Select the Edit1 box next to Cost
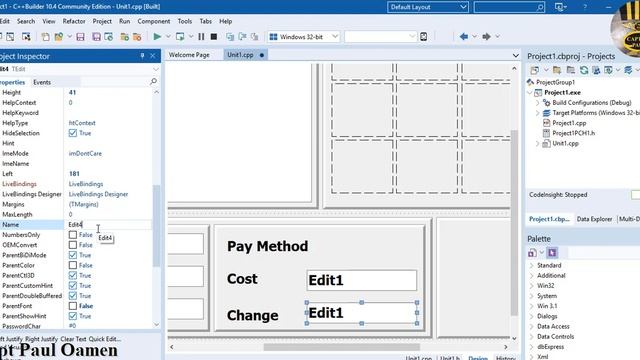Image resolution: width=640 pixels, height=360 pixels. click(362, 280)
